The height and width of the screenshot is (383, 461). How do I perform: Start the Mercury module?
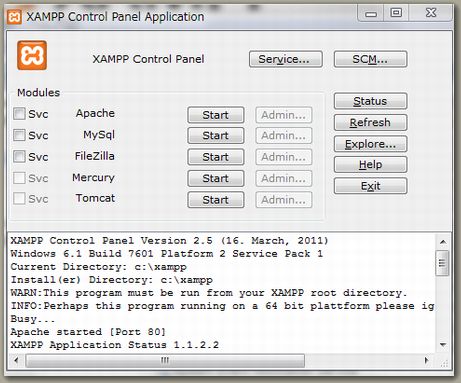(216, 178)
